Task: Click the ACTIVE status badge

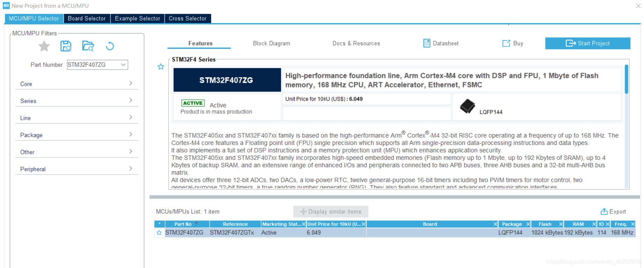Action: click(x=193, y=103)
